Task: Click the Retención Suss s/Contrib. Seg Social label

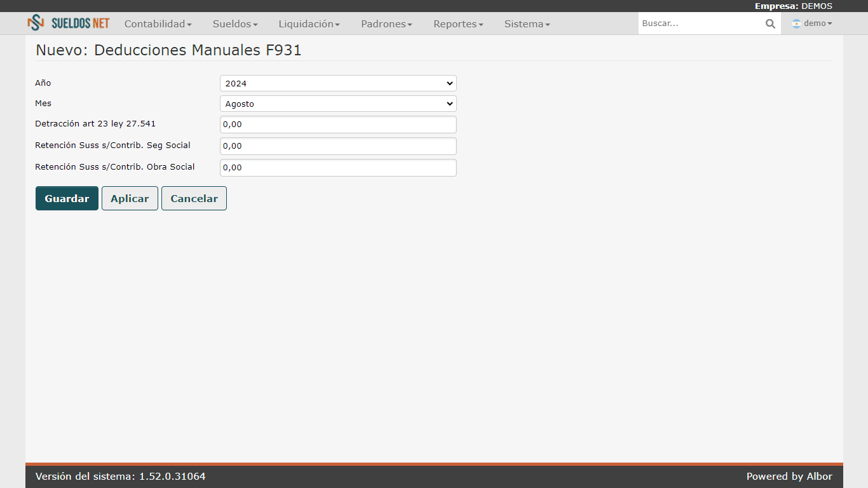Action: pos(112,146)
